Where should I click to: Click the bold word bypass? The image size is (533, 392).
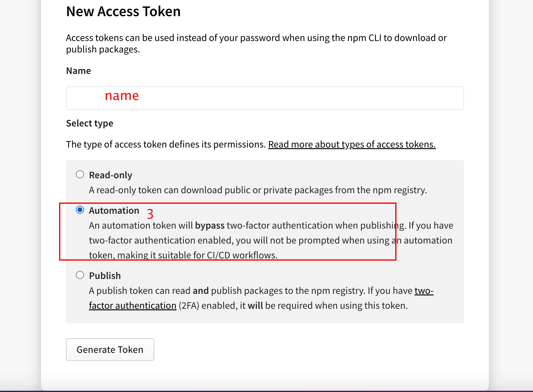(x=210, y=226)
